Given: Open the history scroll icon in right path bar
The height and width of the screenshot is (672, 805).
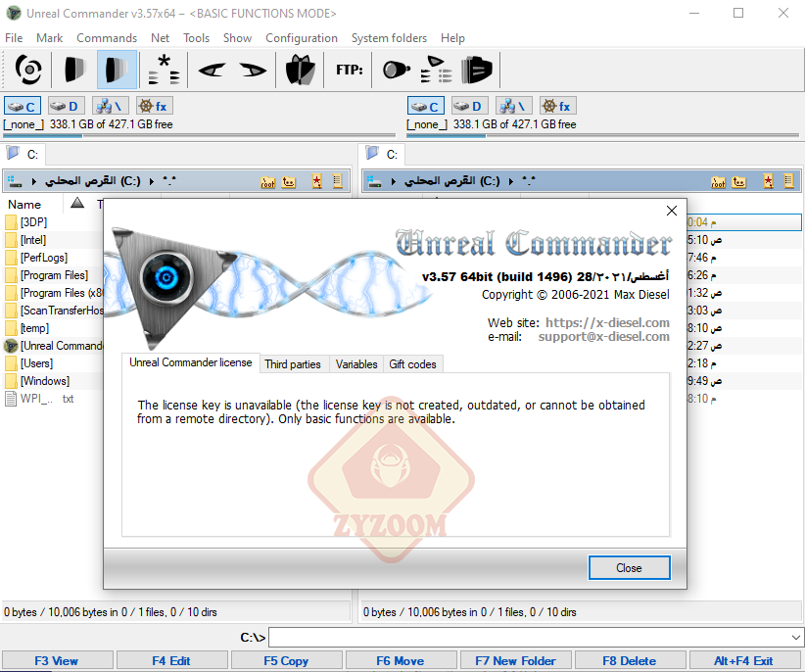Looking at the screenshot, I should point(789,181).
